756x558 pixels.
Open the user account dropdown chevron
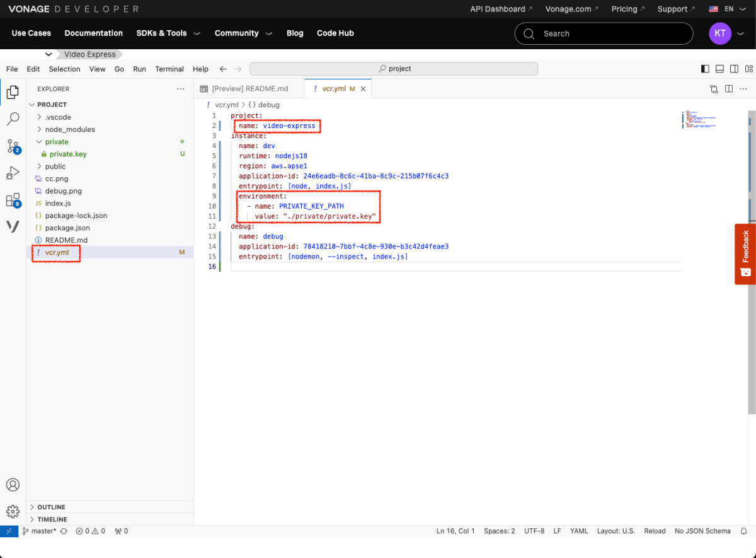pos(740,34)
